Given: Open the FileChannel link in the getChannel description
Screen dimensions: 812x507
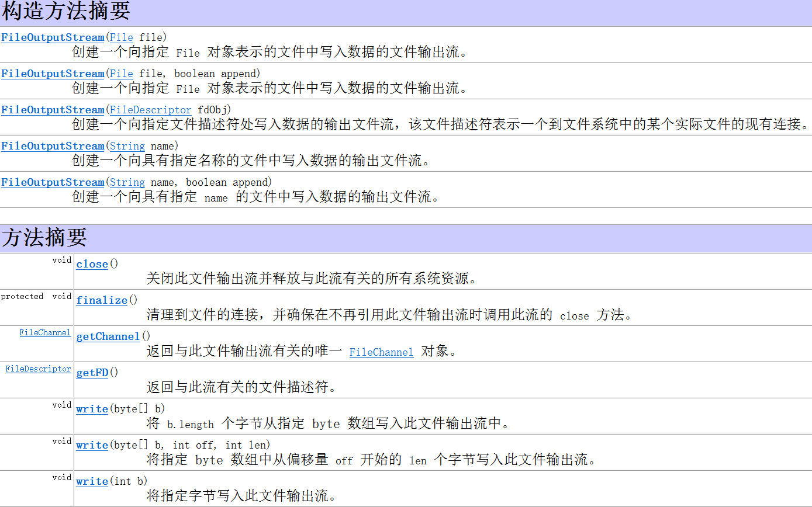Looking at the screenshot, I should [381, 352].
